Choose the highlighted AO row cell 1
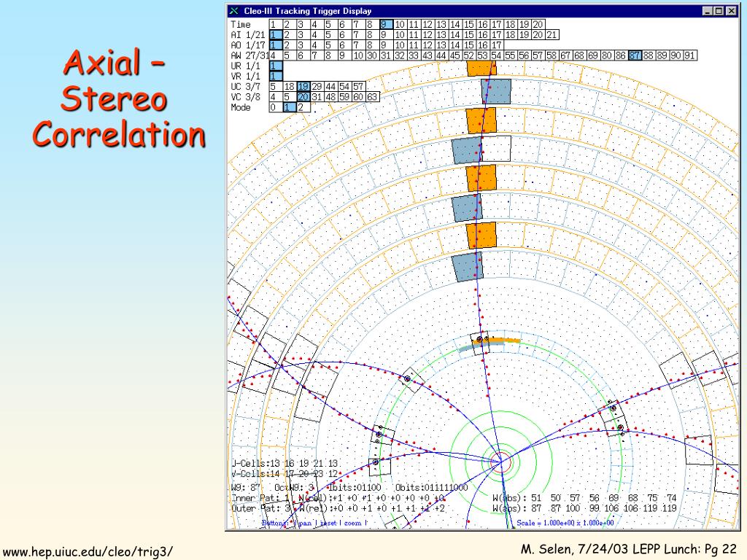The width and height of the screenshot is (747, 560). point(275,45)
